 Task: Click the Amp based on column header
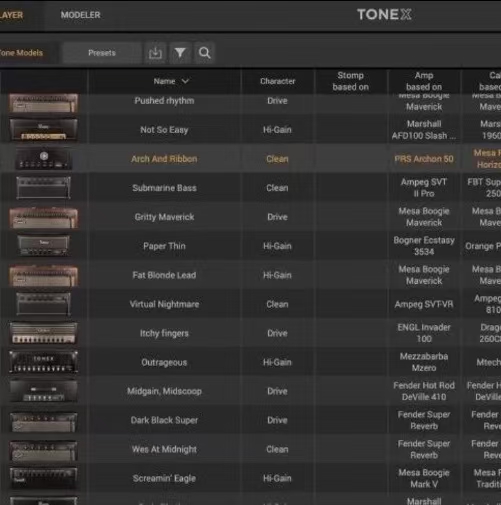pos(424,81)
